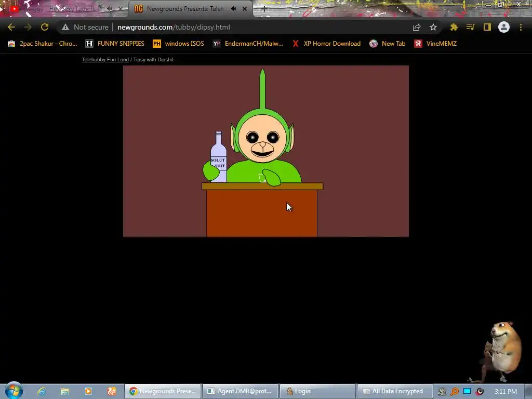This screenshot has height=399, width=532.
Task: Click the shot glass on the bar
Action: pos(262,178)
